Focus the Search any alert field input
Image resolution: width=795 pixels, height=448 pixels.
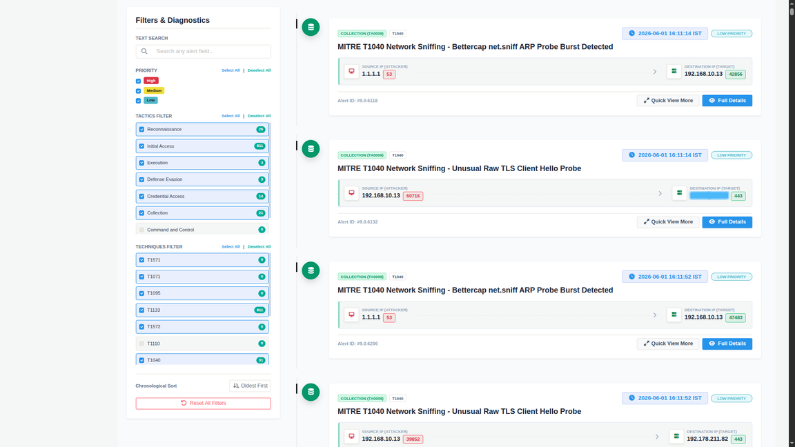coord(203,51)
